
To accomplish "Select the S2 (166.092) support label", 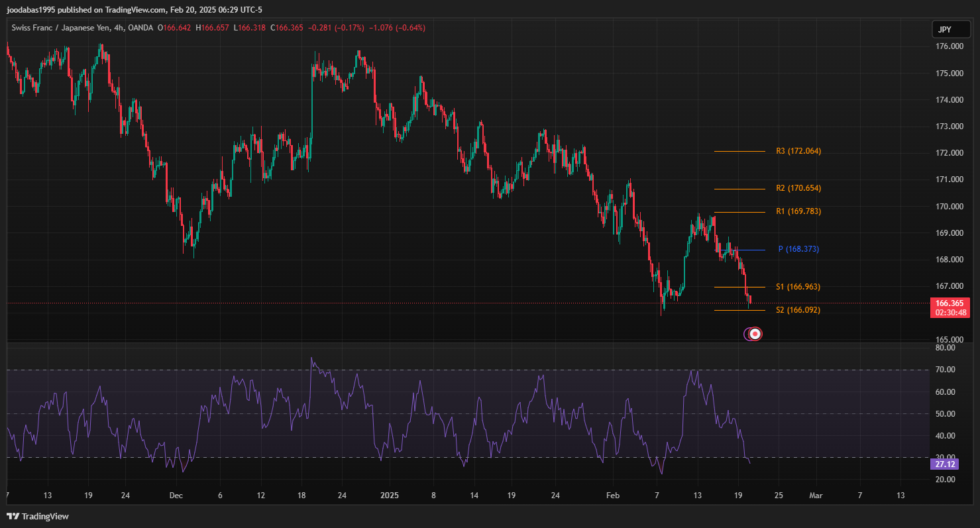I will [x=798, y=310].
